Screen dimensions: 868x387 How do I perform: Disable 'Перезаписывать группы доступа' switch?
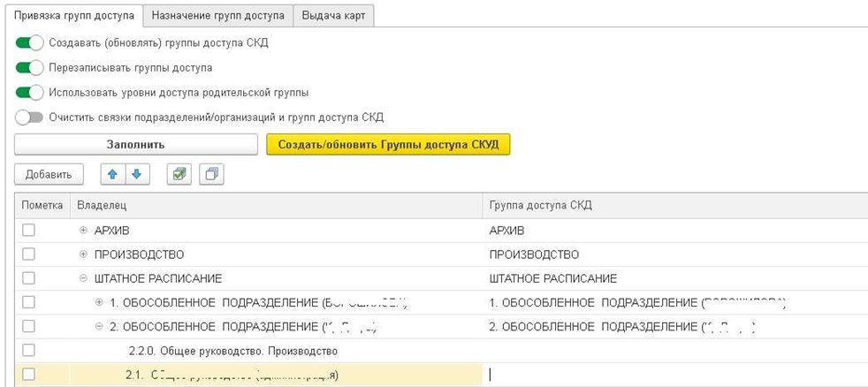tap(29, 67)
